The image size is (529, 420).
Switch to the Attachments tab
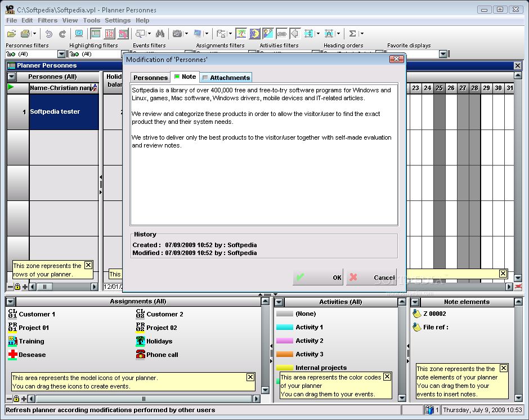coord(226,78)
